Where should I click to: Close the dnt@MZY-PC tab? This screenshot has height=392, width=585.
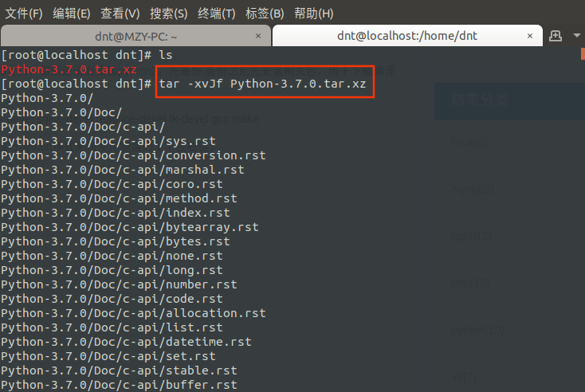click(257, 36)
